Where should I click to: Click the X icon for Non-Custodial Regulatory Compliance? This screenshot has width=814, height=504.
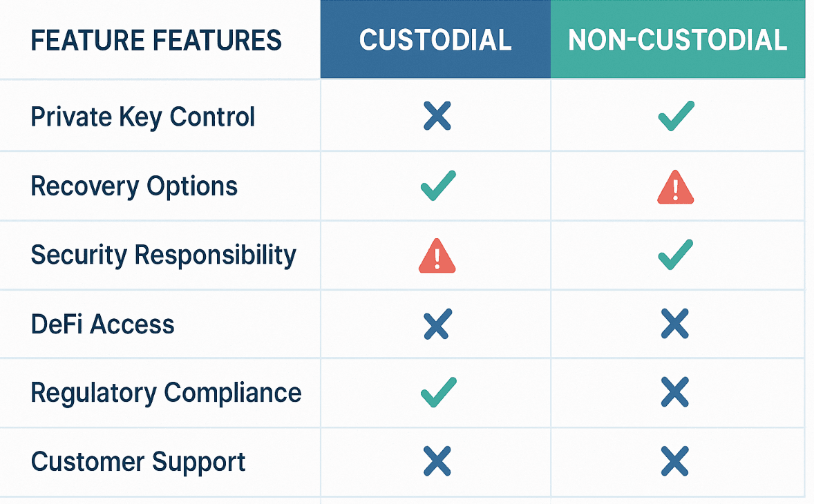click(675, 392)
